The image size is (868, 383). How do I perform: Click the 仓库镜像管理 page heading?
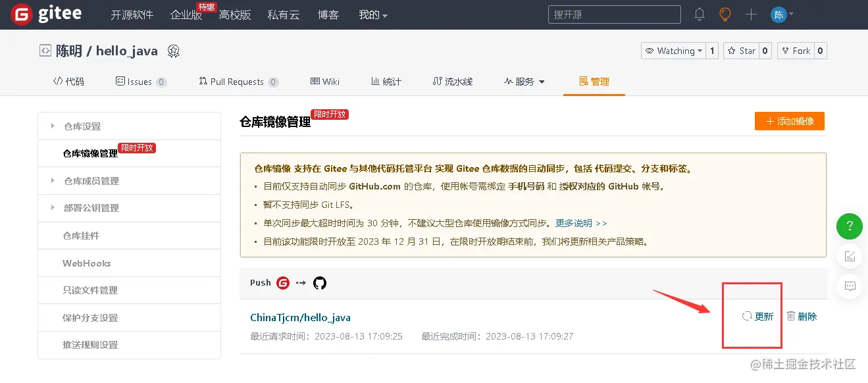point(275,122)
